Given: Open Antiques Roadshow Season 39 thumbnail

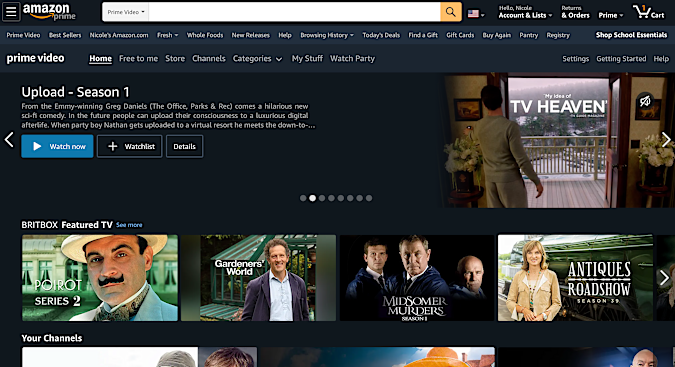Looking at the screenshot, I should (x=575, y=278).
